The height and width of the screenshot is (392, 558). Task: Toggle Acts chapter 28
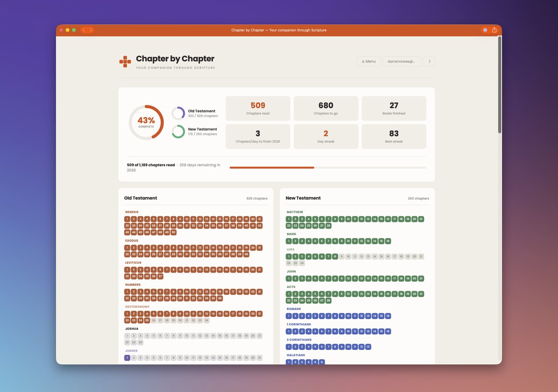(328, 301)
